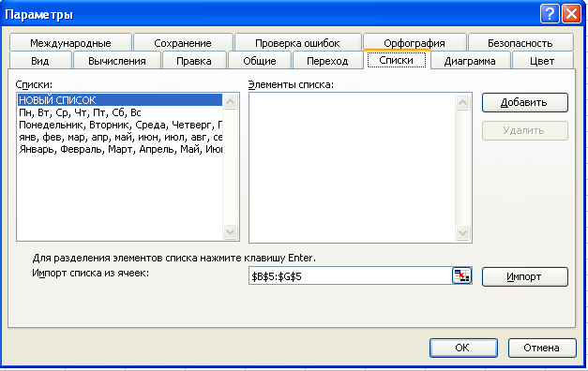Click the Импорт button
This screenshot has width=588, height=371.
524,276
